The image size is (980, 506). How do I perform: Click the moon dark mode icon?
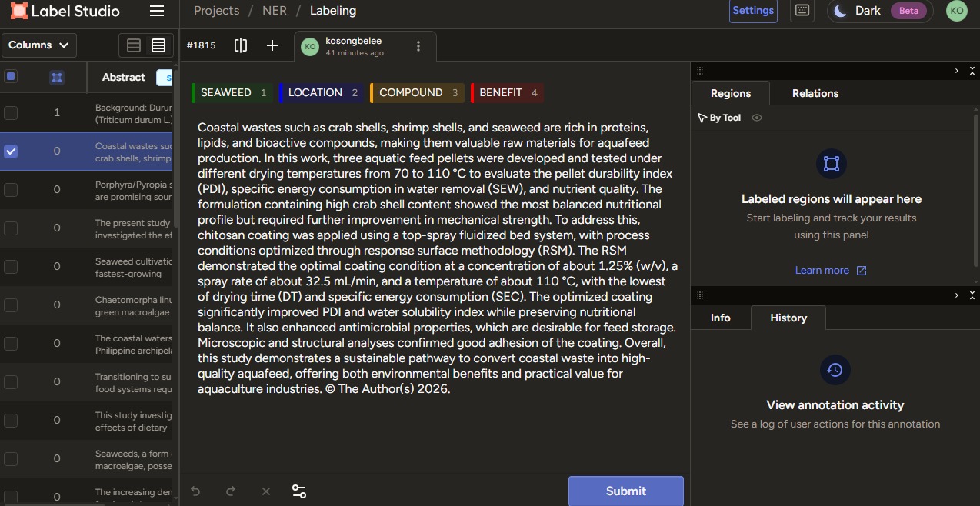(x=840, y=11)
